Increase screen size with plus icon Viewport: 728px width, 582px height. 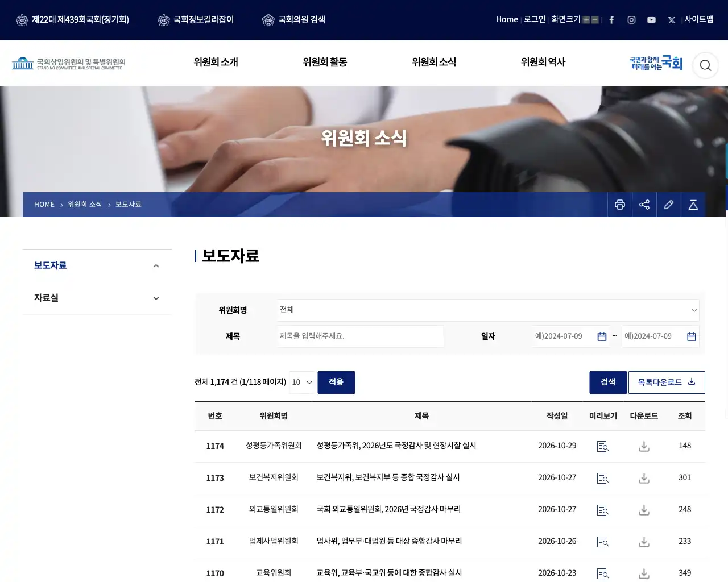[x=586, y=20]
